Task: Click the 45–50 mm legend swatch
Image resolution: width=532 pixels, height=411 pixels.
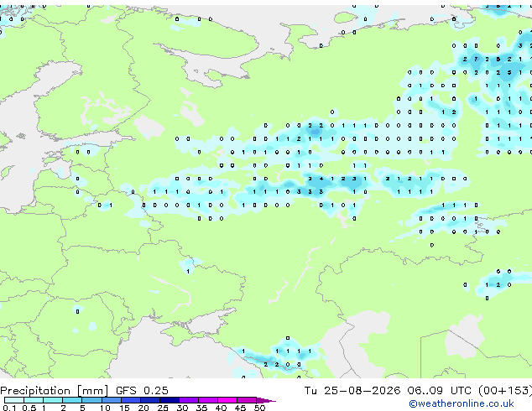Action: tap(246, 400)
